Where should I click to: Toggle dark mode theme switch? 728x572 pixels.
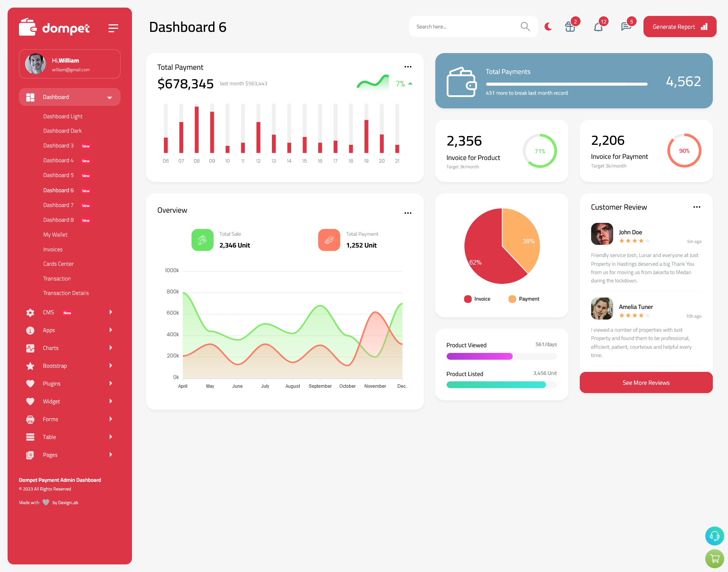click(x=548, y=26)
